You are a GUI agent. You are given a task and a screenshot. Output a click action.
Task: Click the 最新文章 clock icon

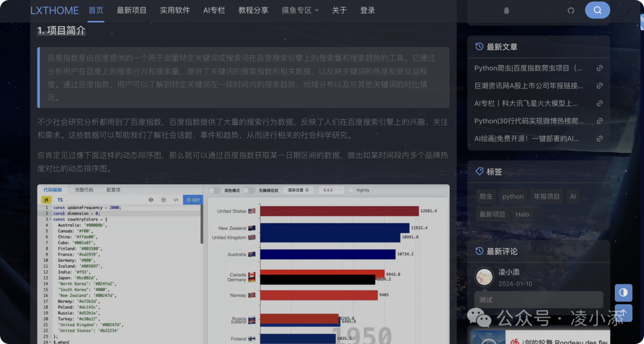pyautogui.click(x=479, y=47)
